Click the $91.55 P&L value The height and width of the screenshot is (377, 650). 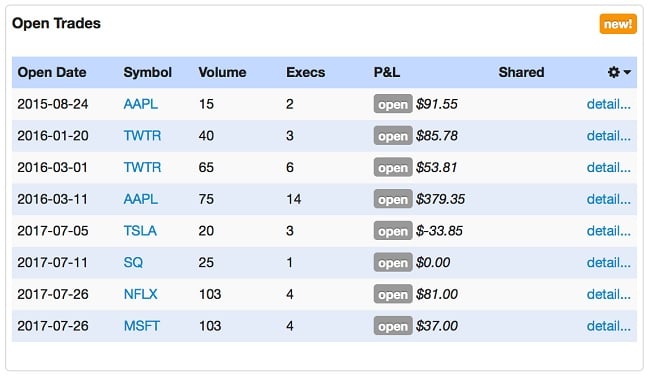[437, 104]
